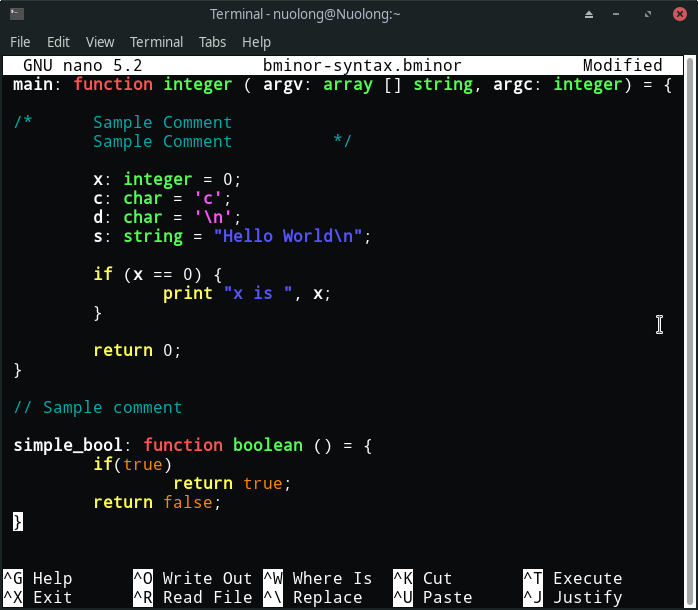Click the Modified status indicator
698x610 pixels.
pos(622,65)
